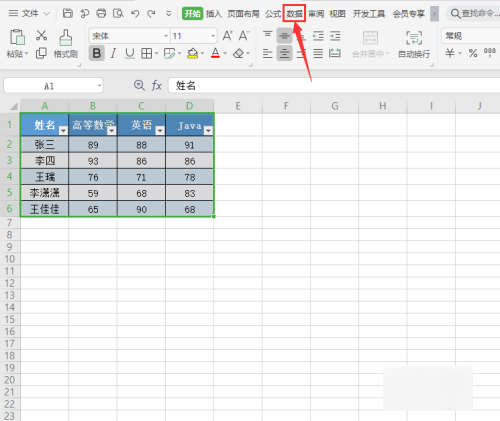This screenshot has width=500, height=421.
Task: Switch to the 页面布局 tab
Action: 243,14
